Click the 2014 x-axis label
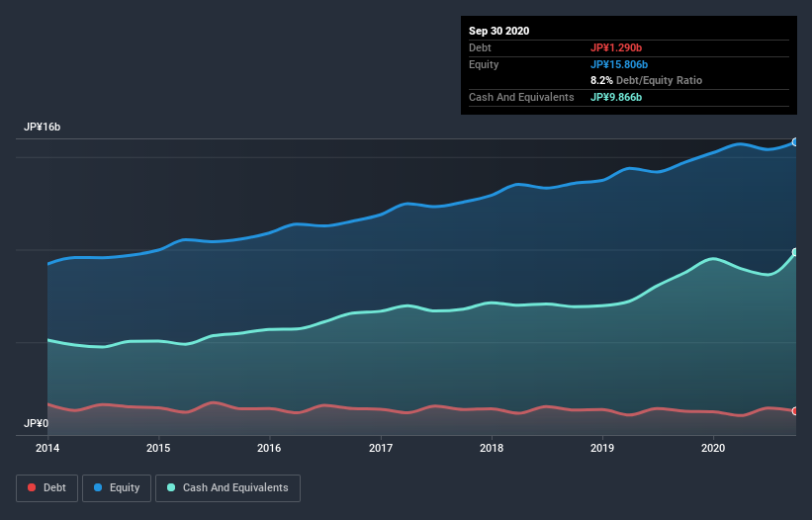The height and width of the screenshot is (520, 812). 47,448
